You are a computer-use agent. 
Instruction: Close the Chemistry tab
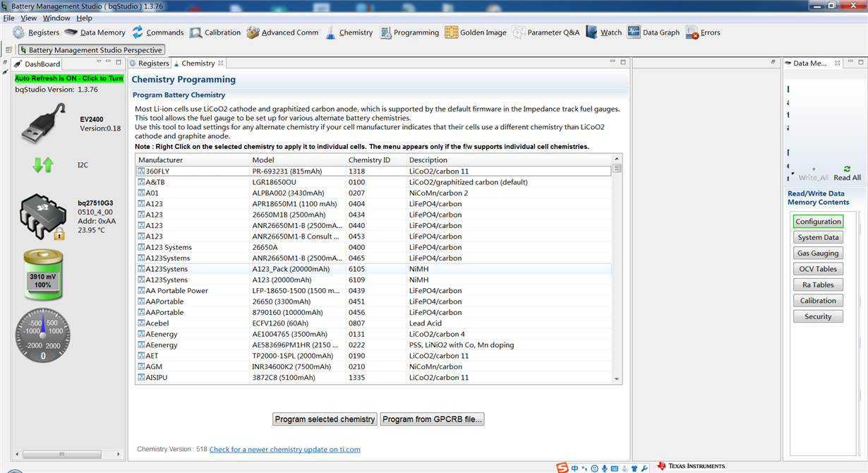(220, 63)
